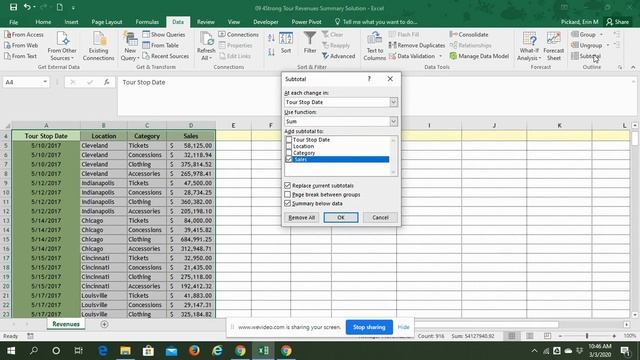Open the Sort dialog button

[x=286, y=43]
